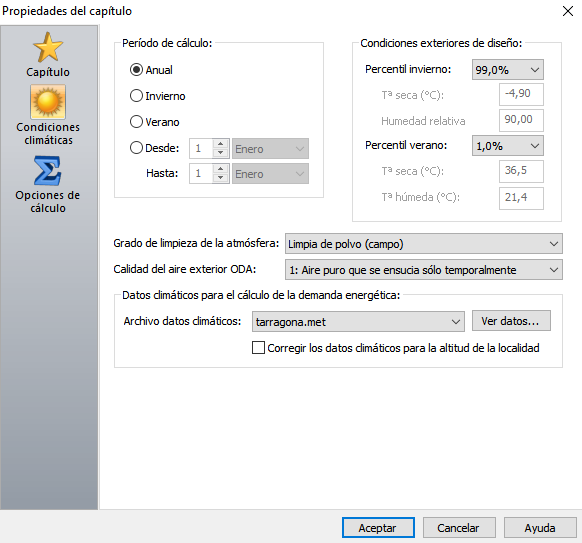
Task: Click the 'Período de cálculo:' group label
Action: [x=167, y=43]
